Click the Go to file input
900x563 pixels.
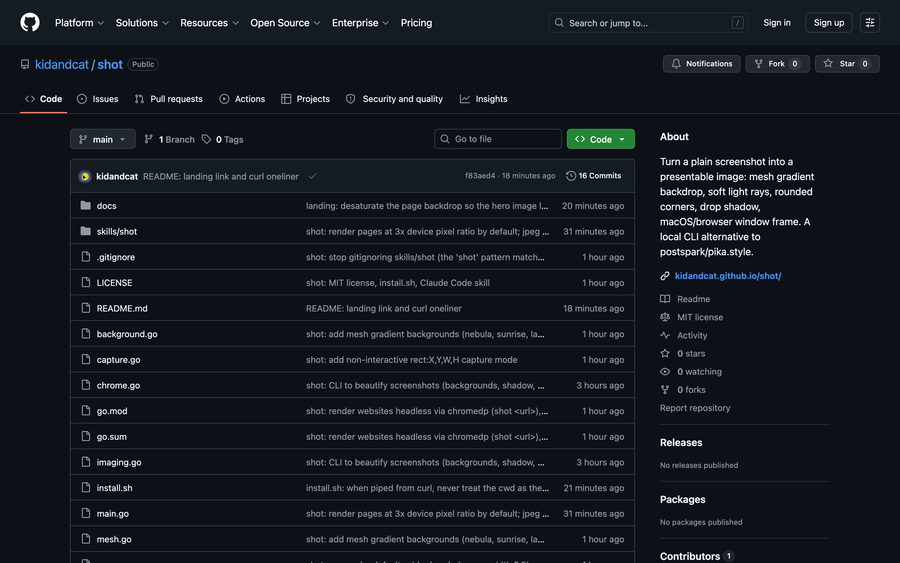click(498, 139)
